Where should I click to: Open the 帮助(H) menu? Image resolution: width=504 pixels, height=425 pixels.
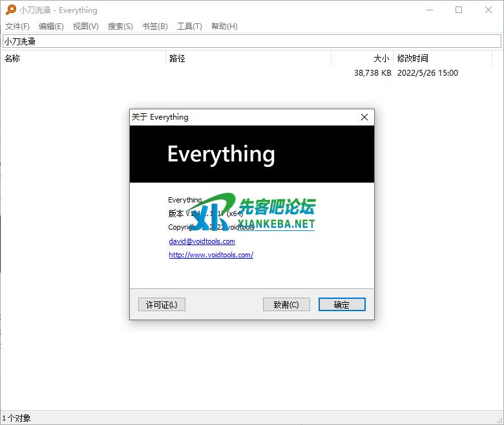click(224, 26)
